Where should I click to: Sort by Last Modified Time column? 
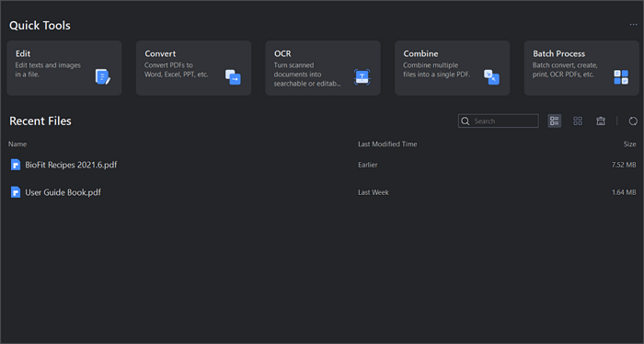click(x=387, y=144)
